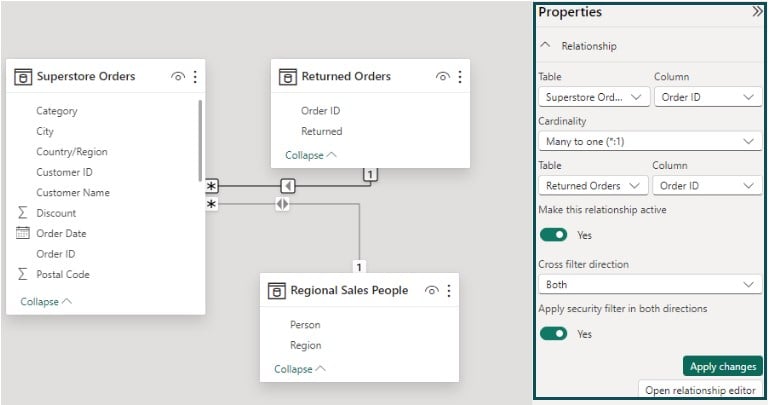
Task: Open first Column dropdown for Superstore Orders
Action: coord(708,97)
